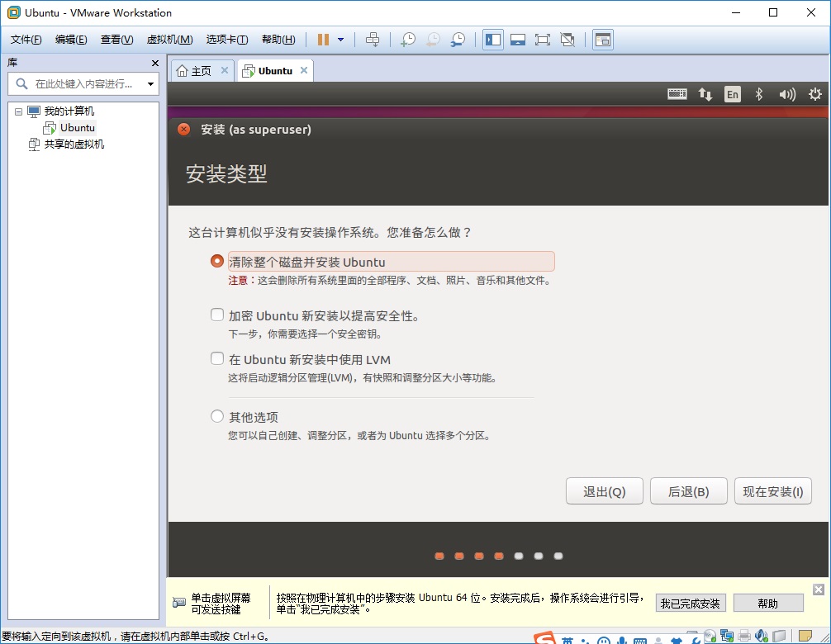Image resolution: width=831 pixels, height=644 pixels.
Task: Click the revert to snapshot icon
Action: point(433,40)
